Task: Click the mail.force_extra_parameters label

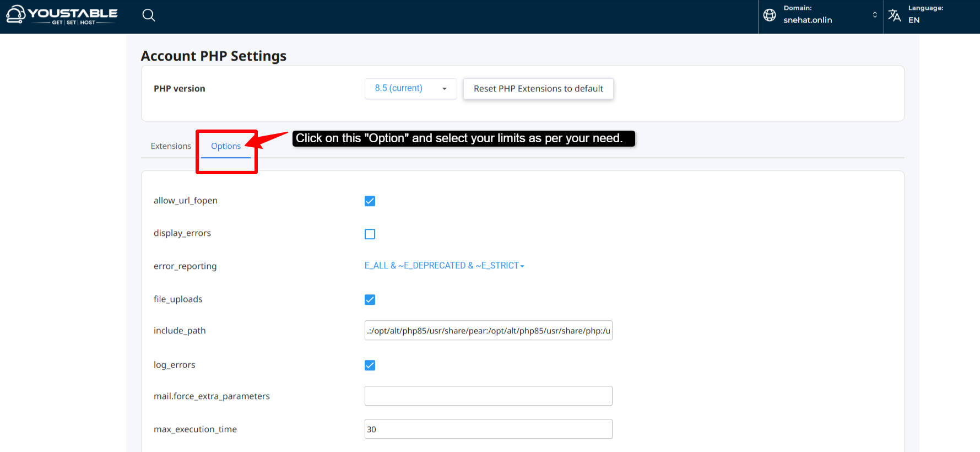Action: coord(212,396)
